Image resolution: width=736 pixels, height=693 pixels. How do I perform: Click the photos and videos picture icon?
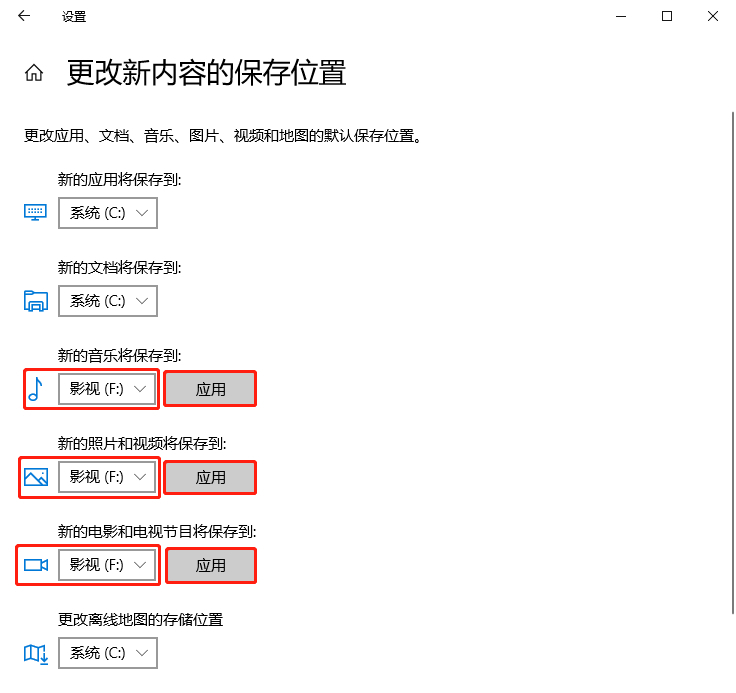coord(36,477)
